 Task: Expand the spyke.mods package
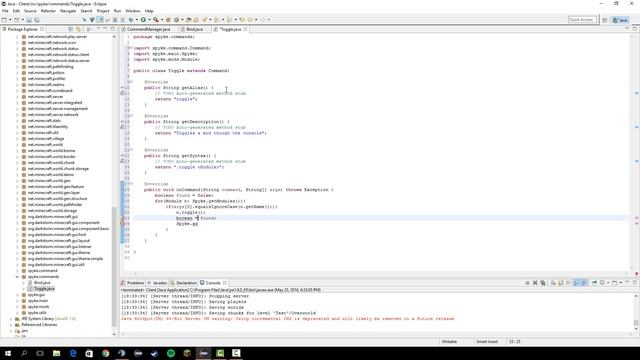point(18,307)
